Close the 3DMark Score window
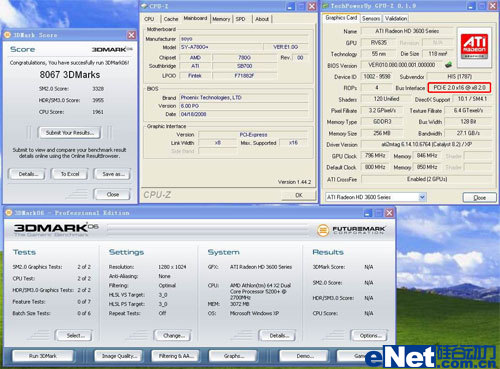The height and width of the screenshot is (369, 500). (132, 35)
